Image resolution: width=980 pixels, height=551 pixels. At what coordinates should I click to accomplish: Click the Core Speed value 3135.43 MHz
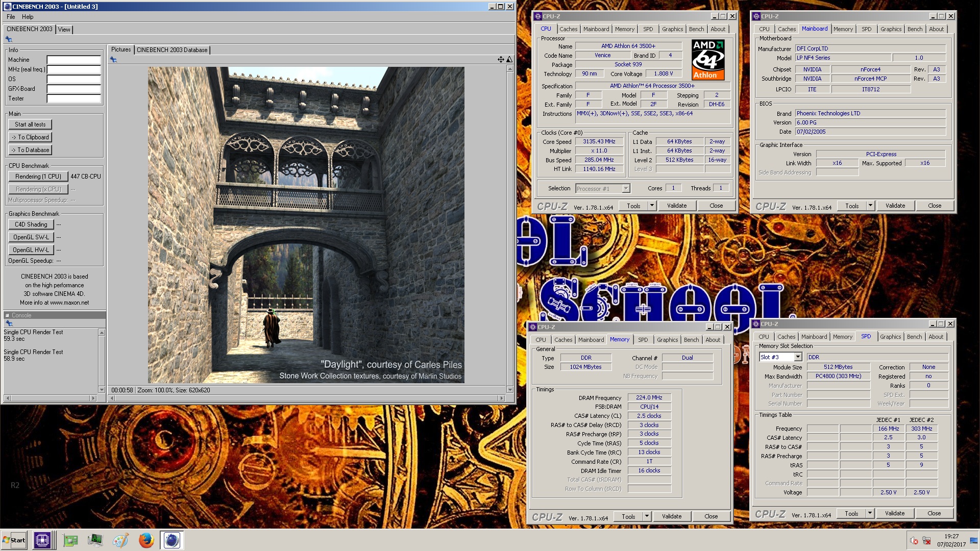coord(599,141)
